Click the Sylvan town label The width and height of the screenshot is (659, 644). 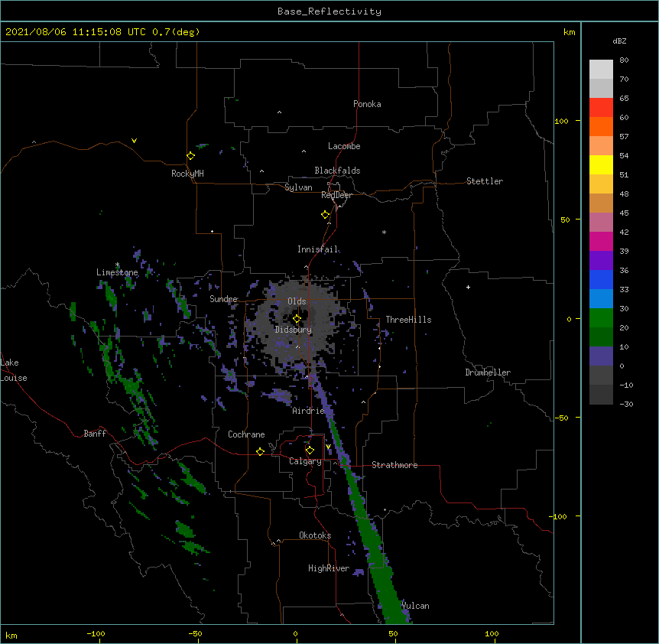[x=298, y=187]
